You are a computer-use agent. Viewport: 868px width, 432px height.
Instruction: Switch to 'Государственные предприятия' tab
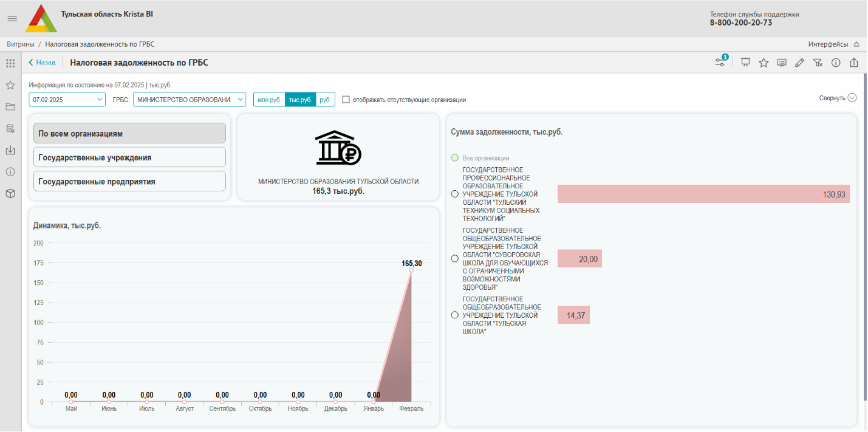tap(129, 181)
